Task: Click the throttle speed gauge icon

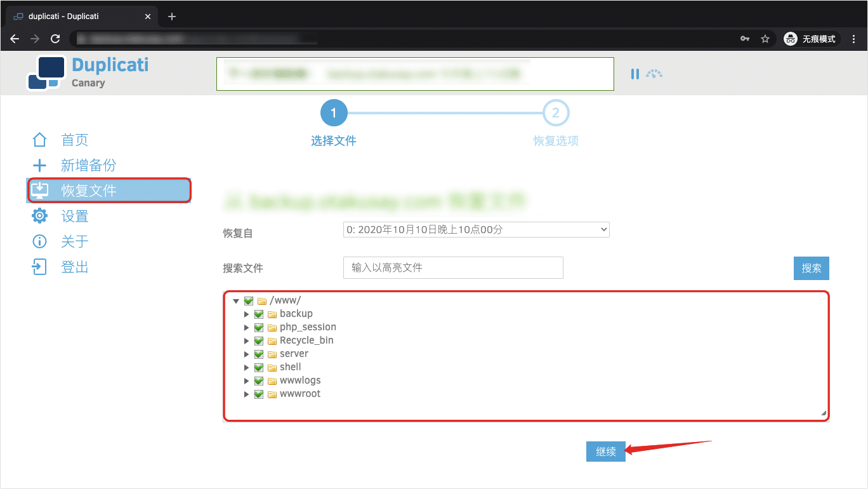Action: tap(654, 74)
